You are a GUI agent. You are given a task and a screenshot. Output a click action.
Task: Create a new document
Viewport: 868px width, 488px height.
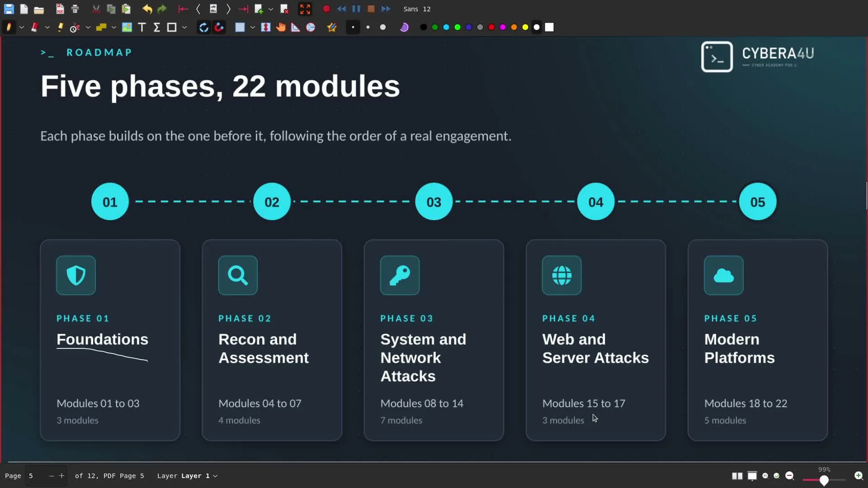(24, 9)
